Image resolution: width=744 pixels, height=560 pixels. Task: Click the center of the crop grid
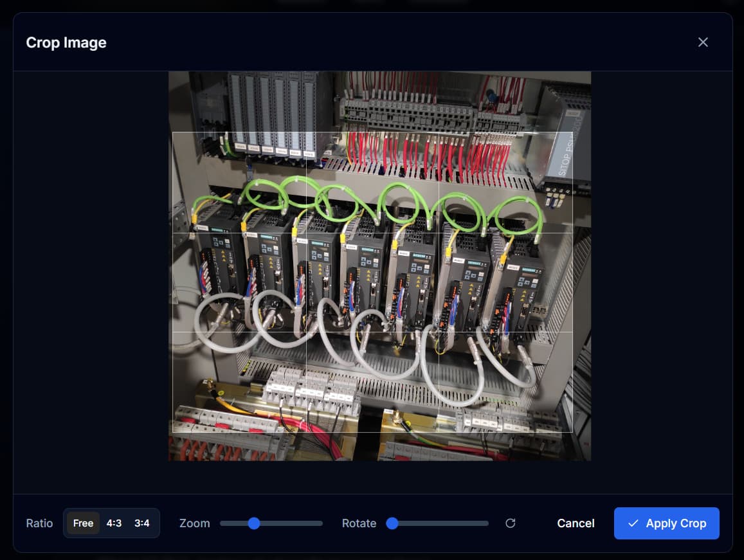(372, 281)
